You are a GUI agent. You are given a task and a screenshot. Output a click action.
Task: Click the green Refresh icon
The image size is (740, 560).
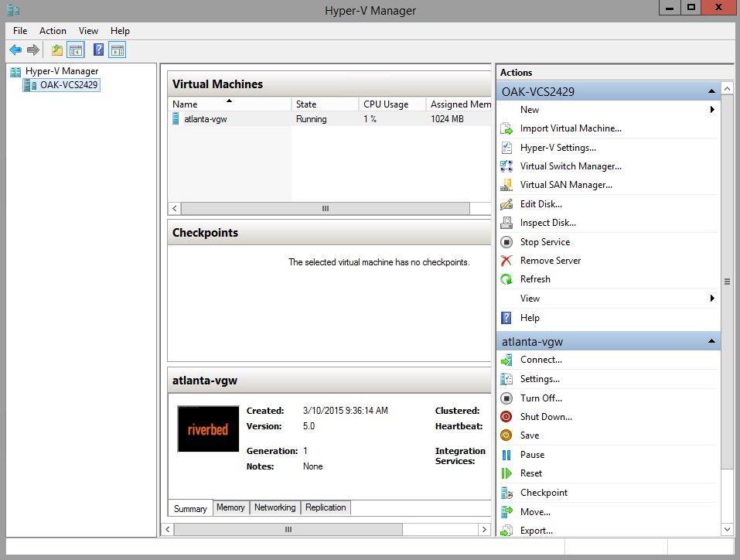[x=506, y=279]
